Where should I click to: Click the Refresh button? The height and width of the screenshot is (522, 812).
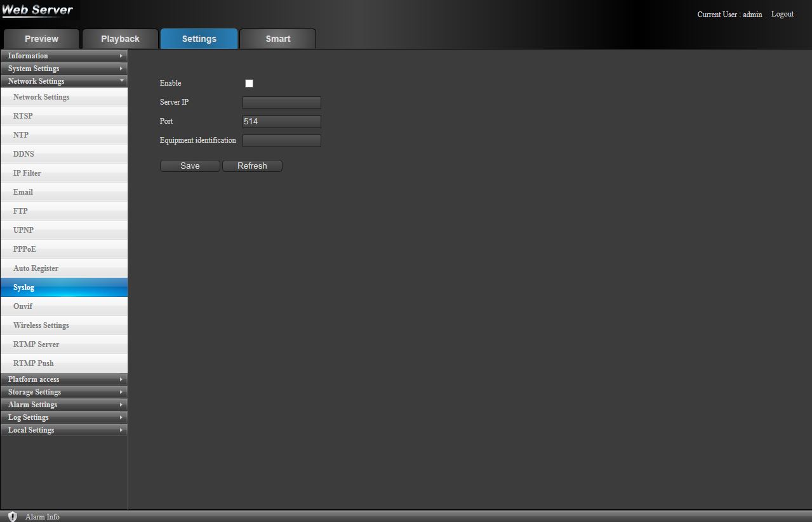[252, 166]
